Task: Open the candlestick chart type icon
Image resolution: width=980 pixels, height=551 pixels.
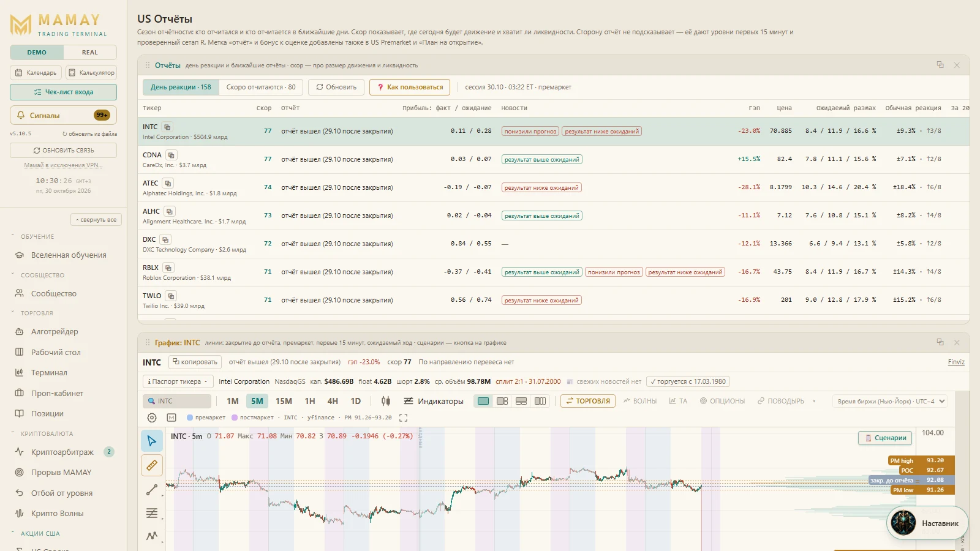Action: click(x=386, y=401)
